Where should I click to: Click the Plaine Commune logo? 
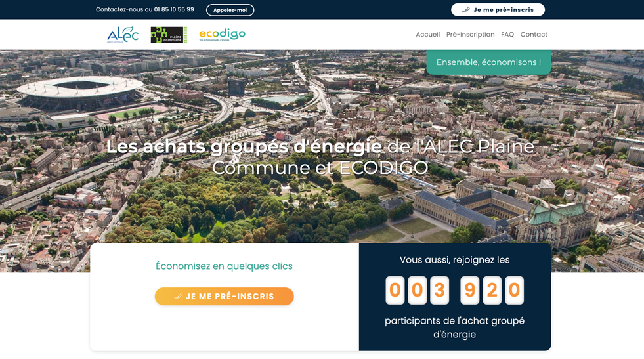(x=168, y=35)
